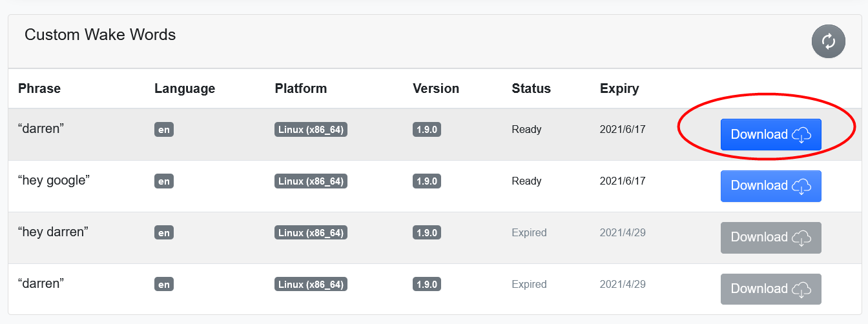The image size is (868, 324).
Task: Click the "en" badge in the Expired "darren" row
Action: pos(164,285)
